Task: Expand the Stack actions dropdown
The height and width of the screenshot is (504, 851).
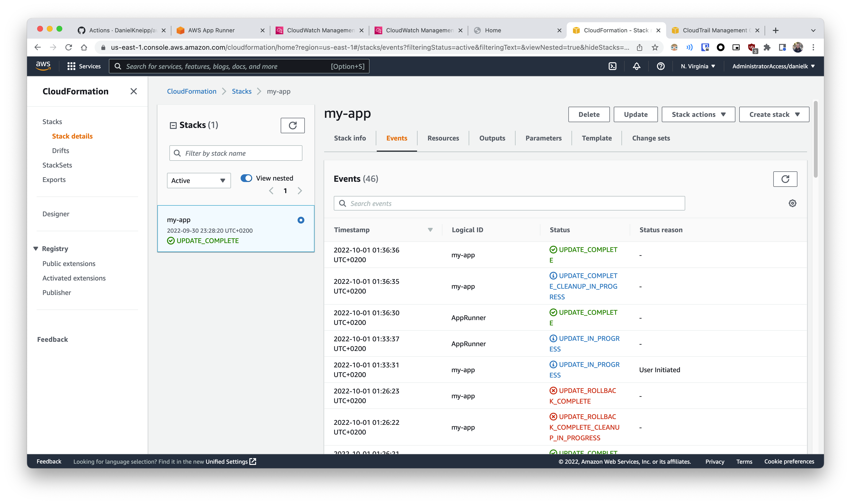Action: tap(698, 114)
